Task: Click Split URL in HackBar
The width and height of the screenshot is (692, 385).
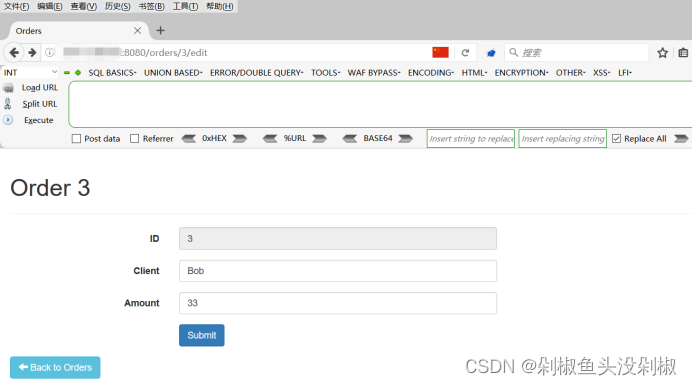Action: (x=40, y=104)
